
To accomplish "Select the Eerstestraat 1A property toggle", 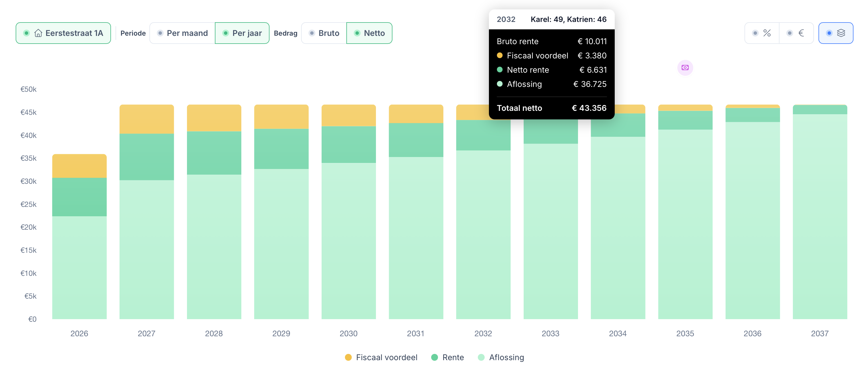I will coord(63,33).
